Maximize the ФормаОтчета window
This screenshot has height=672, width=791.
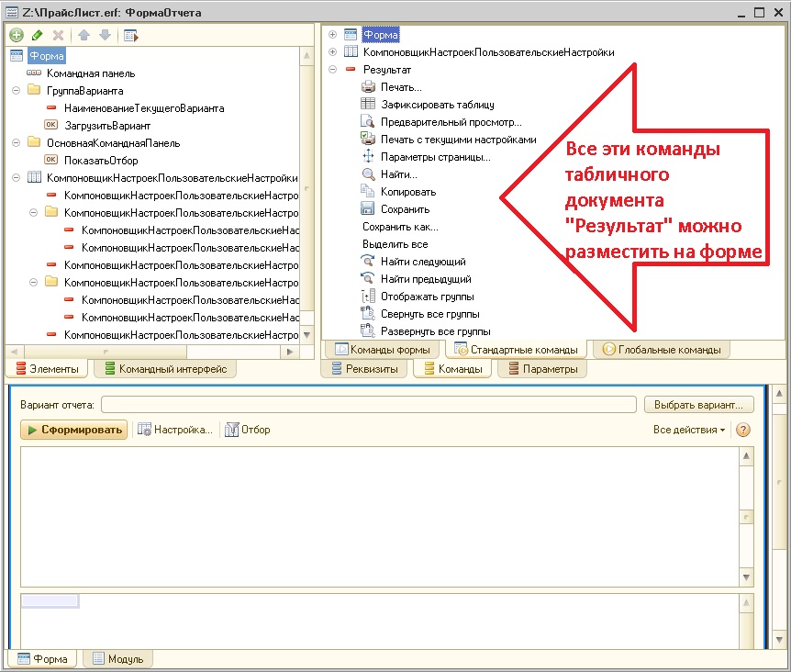[x=759, y=12]
